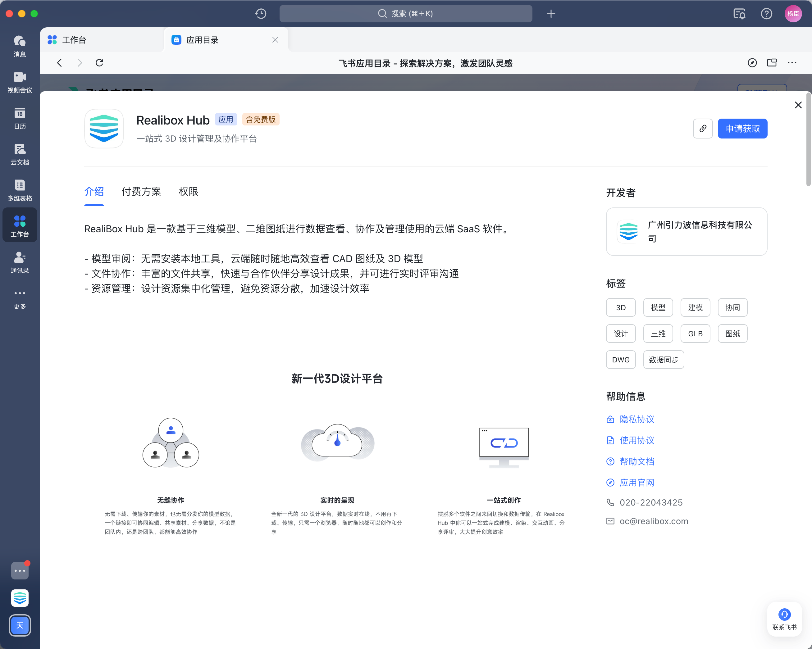812x649 pixels.
Task: Switch to the 权限 tab
Action: tap(188, 192)
